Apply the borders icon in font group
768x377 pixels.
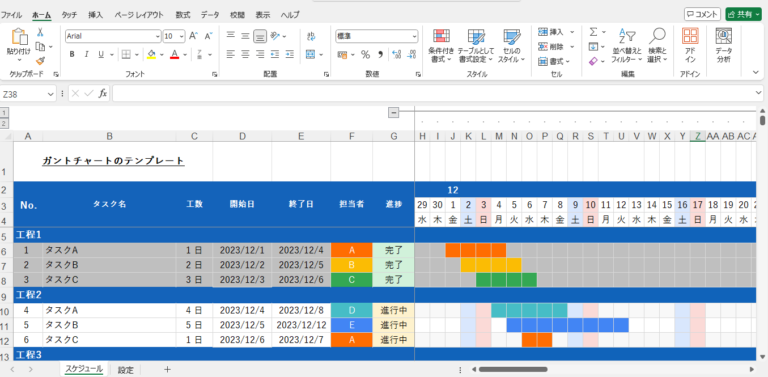pos(126,54)
